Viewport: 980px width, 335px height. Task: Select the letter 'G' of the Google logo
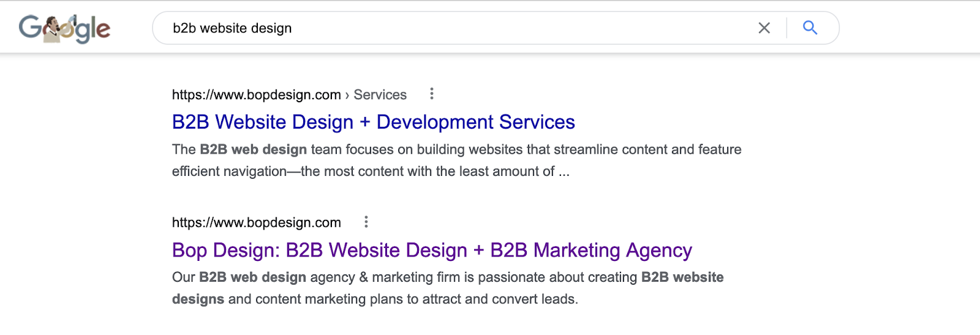31,27
